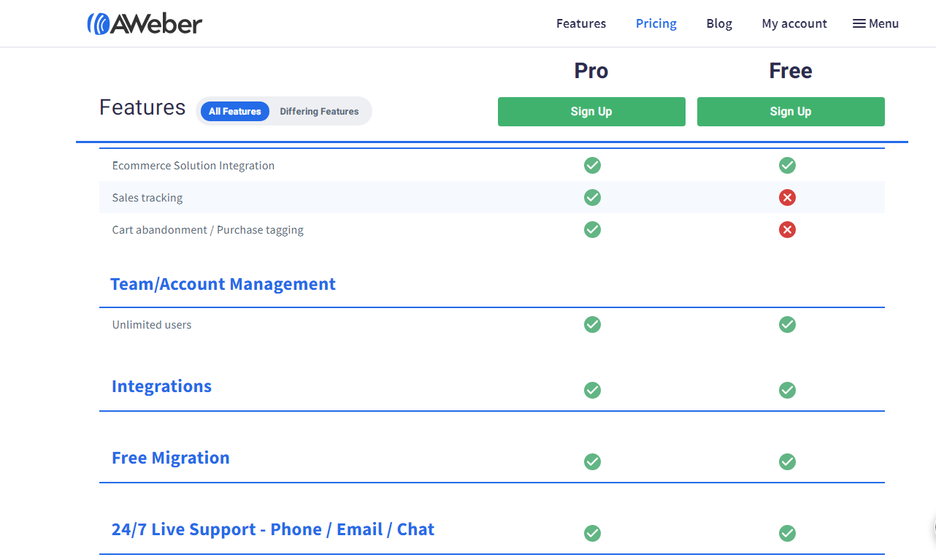
Task: Click Free checkmark for Integrations
Action: (787, 390)
